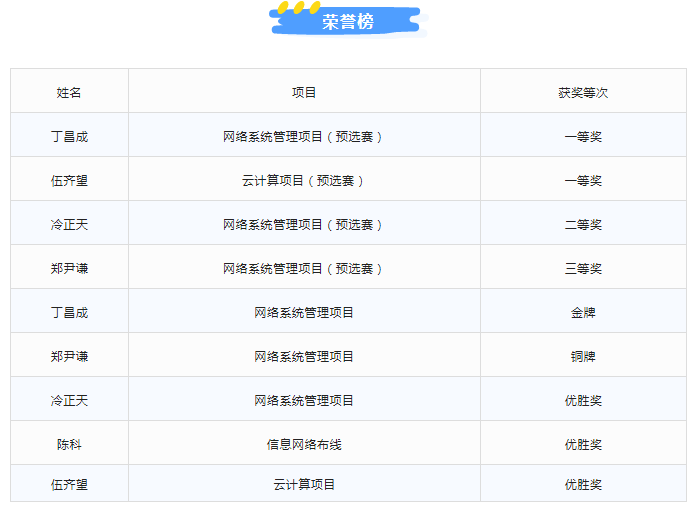Click 郑尹谦 in the 三等奖 row
The height and width of the screenshot is (512, 694).
coord(69,269)
